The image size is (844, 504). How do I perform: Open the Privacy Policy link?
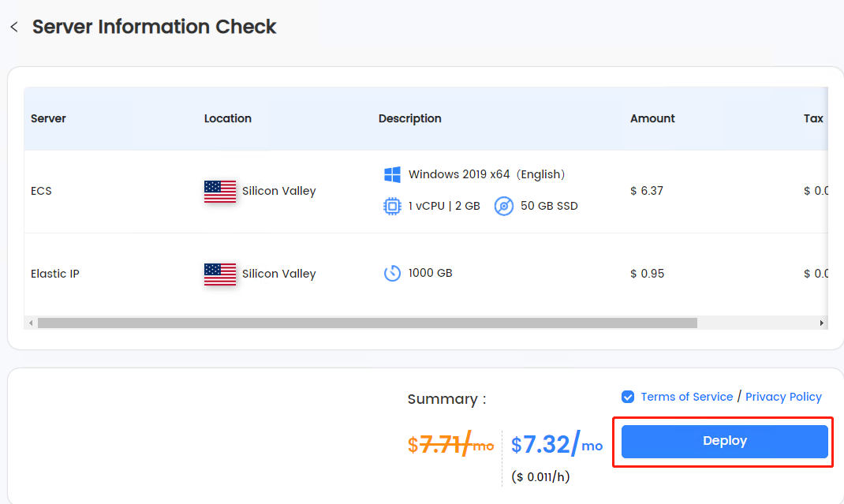(x=783, y=397)
